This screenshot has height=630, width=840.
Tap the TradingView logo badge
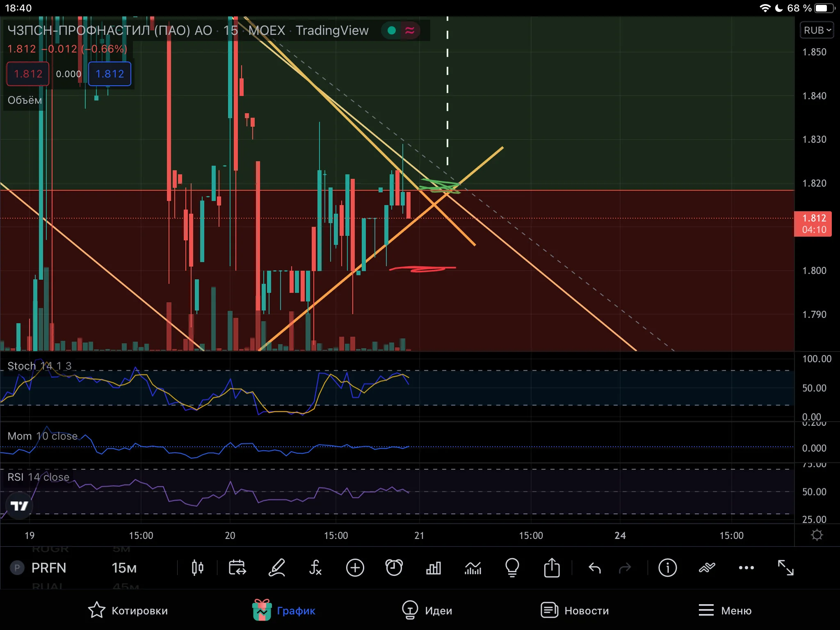[19, 506]
